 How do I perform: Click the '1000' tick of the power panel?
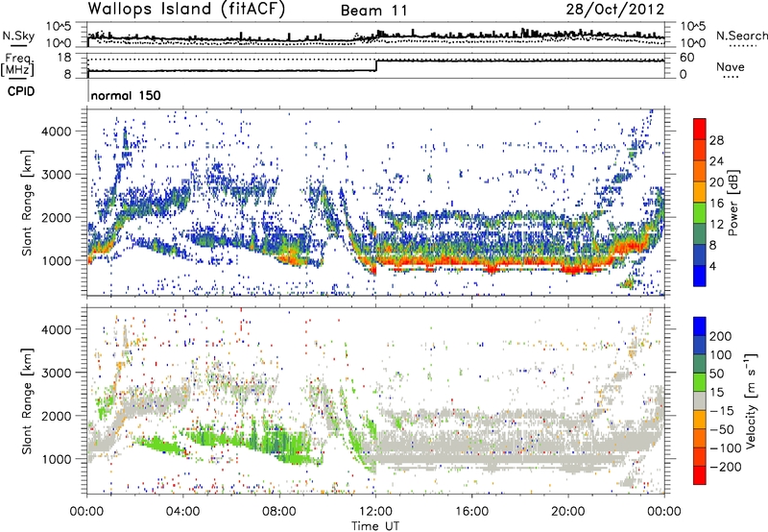tap(57, 260)
